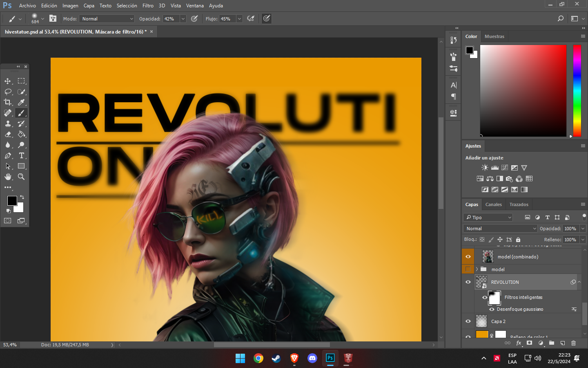
Task: Select the Quick Selection tool
Action: pos(21,92)
